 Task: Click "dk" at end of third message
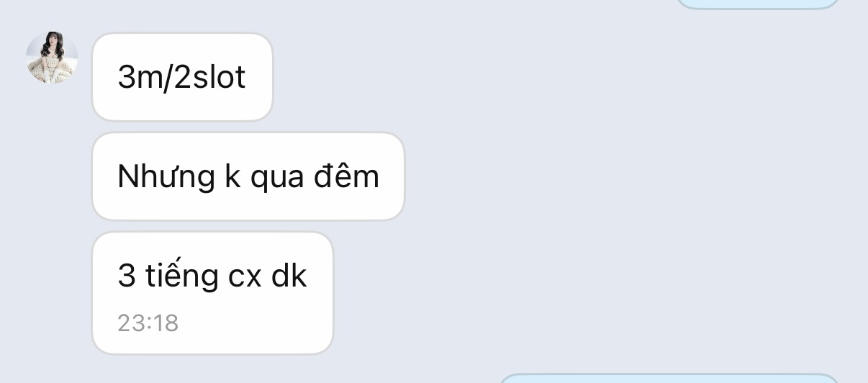(x=289, y=276)
